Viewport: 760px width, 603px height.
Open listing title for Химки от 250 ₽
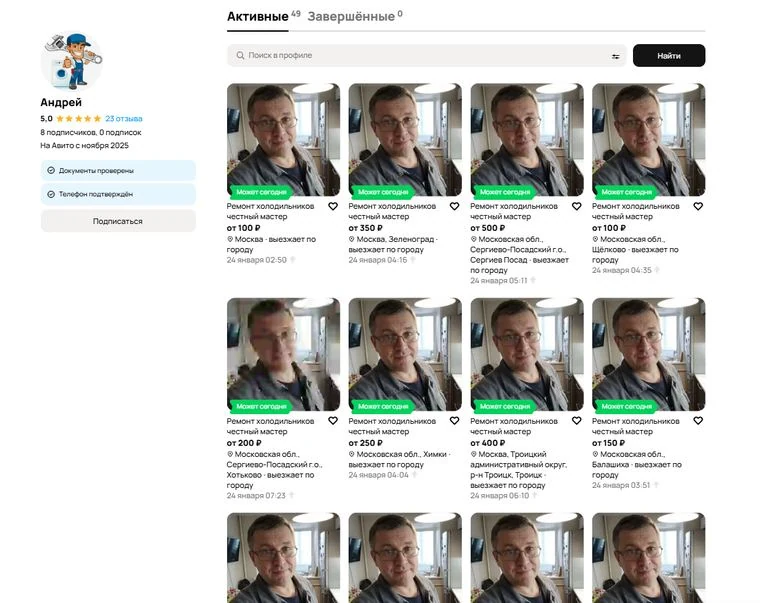[x=392, y=426]
